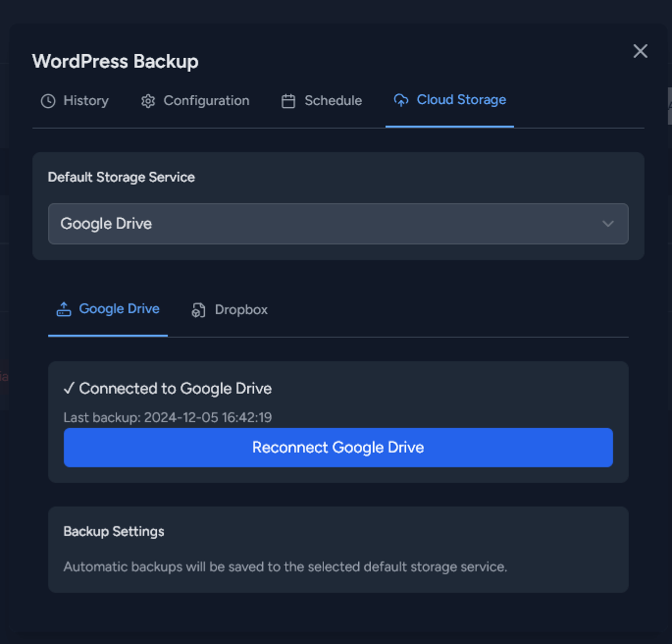Click the dropdown chevron arrow
This screenshot has height=644, width=672.
pyautogui.click(x=607, y=224)
